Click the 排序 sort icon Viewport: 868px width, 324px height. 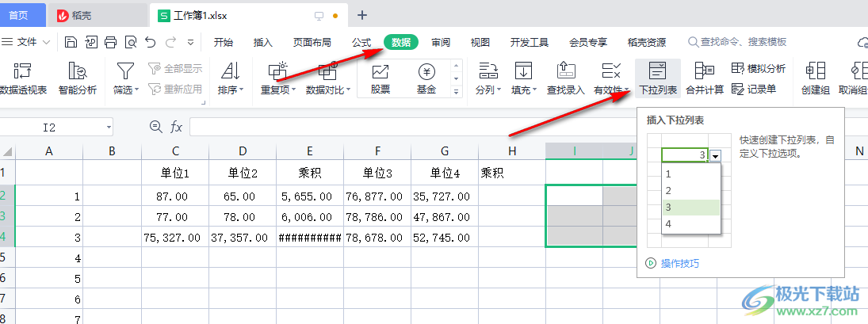pyautogui.click(x=231, y=71)
